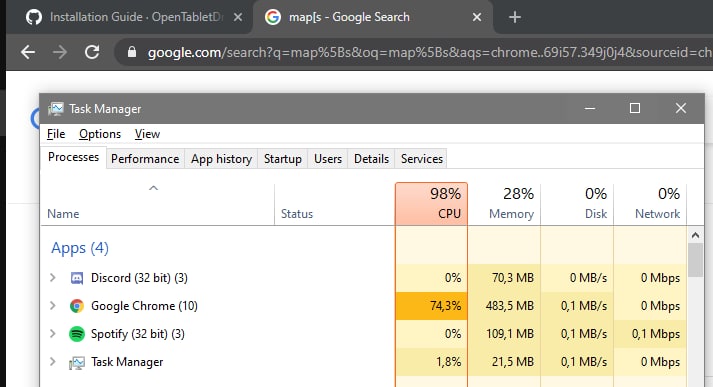Expand the Google Chrome process group

click(x=53, y=306)
